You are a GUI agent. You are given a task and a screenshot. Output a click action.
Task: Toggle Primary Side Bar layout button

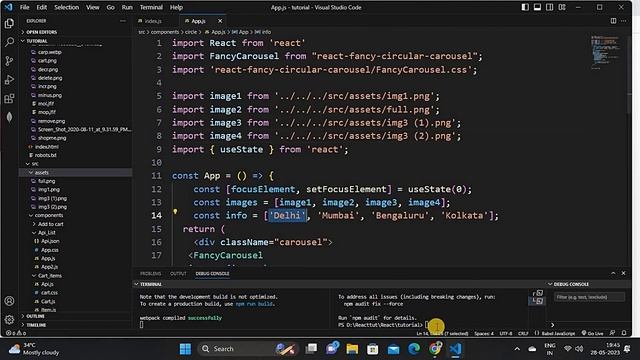pos(525,7)
